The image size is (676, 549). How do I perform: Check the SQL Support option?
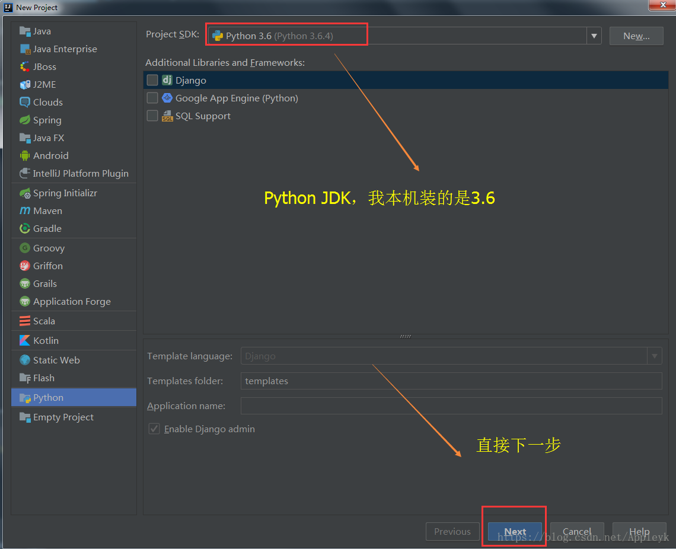pyautogui.click(x=152, y=116)
